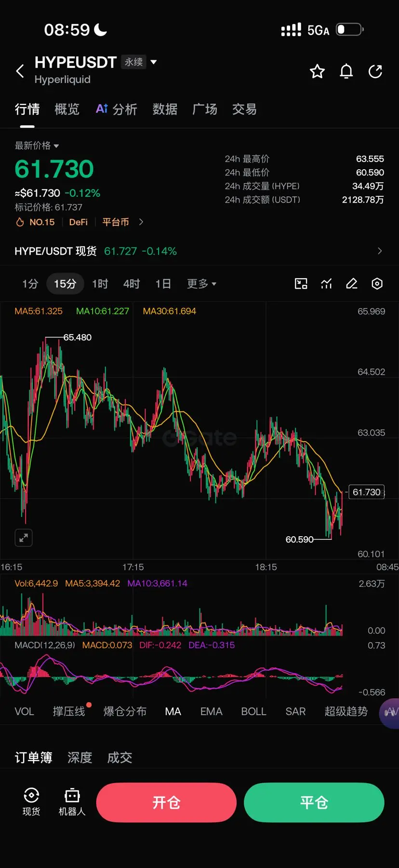Viewport: 399px width, 868px height.
Task: Switch to 订单簿 tab
Action: click(33, 758)
